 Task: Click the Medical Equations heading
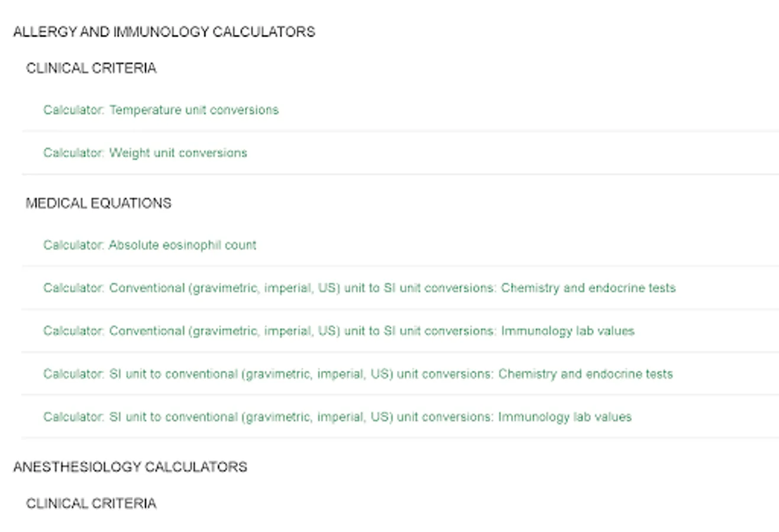coord(98,203)
